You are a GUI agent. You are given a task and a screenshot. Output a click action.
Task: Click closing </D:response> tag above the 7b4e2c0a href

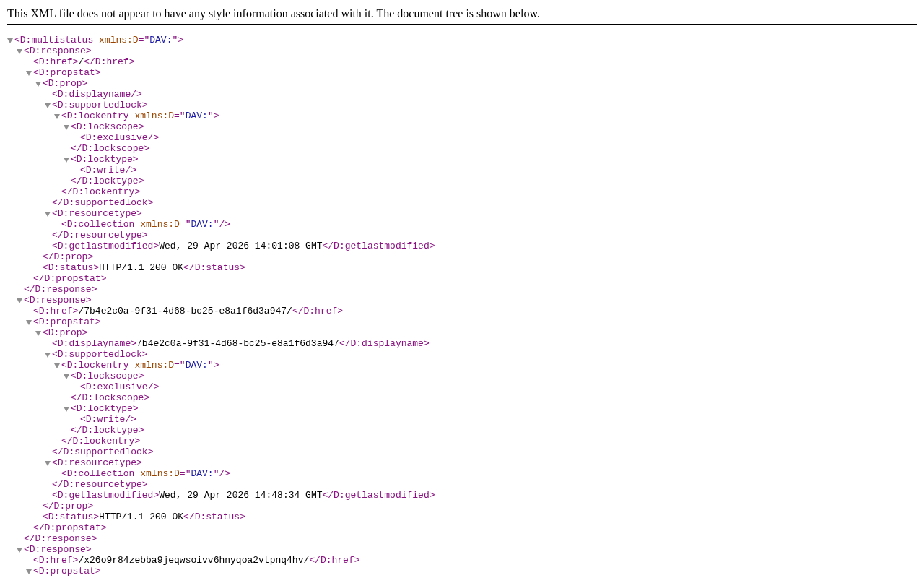coord(60,289)
